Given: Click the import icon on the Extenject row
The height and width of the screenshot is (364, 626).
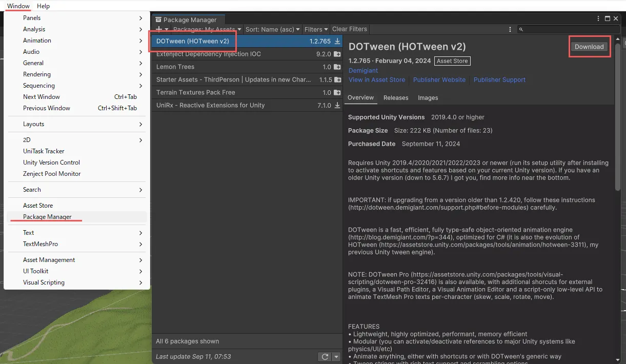Looking at the screenshot, I should (x=337, y=54).
